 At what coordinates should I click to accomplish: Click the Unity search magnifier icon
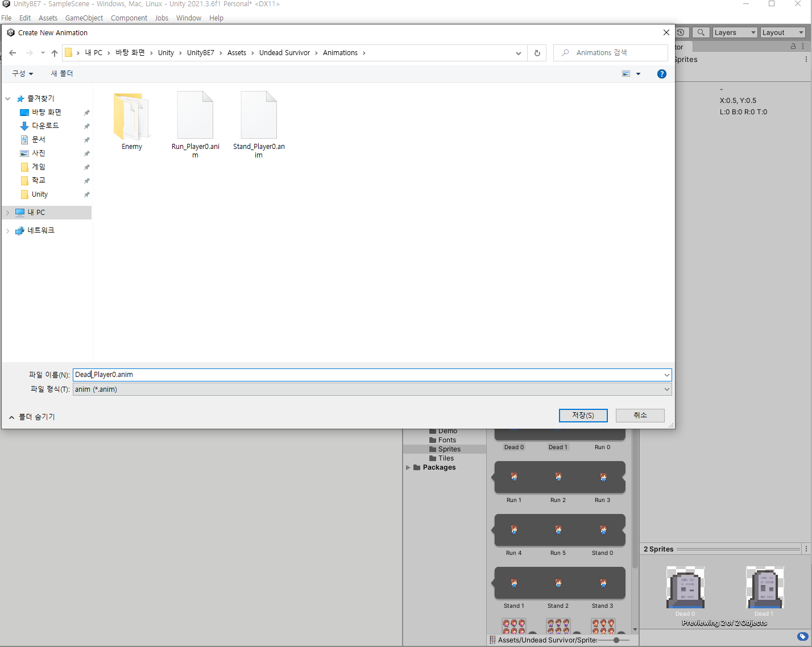coord(701,32)
